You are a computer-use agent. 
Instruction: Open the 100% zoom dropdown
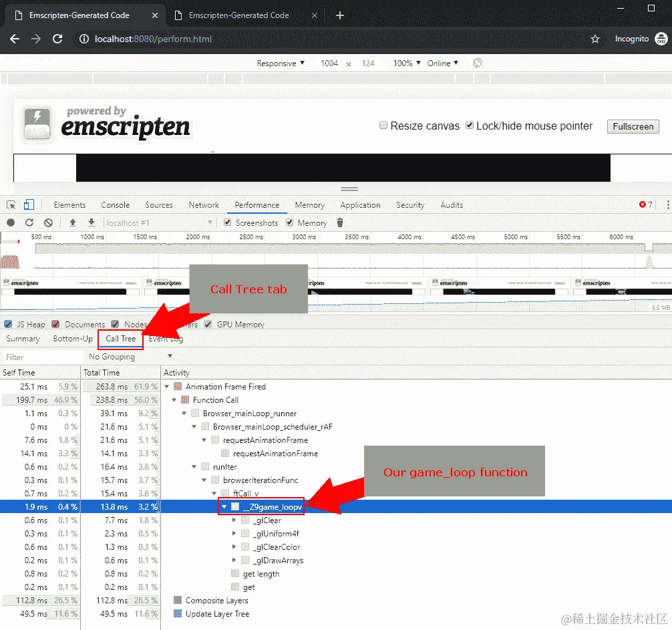[x=407, y=63]
